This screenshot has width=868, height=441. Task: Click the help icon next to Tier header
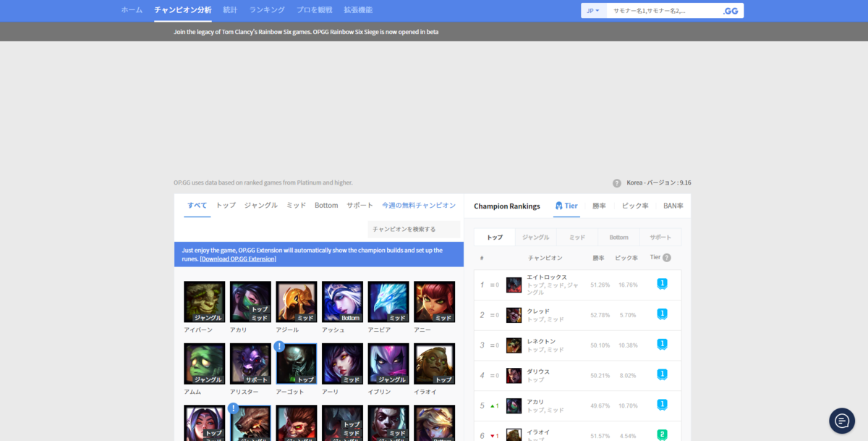click(667, 258)
